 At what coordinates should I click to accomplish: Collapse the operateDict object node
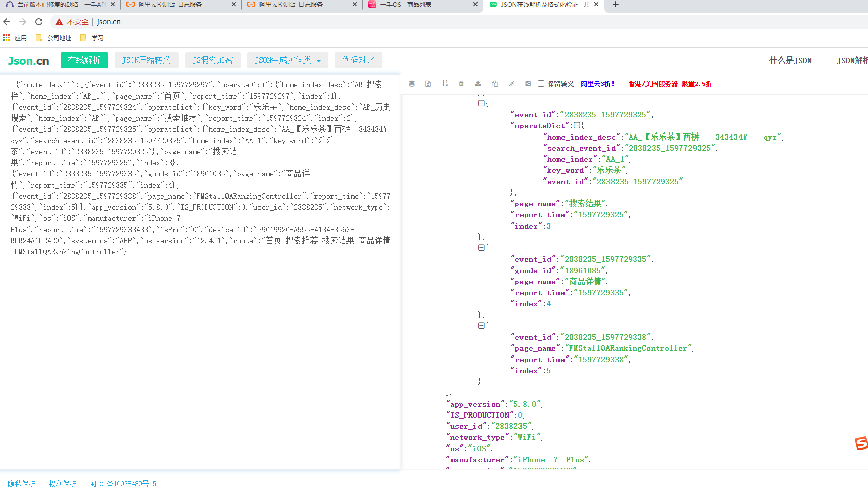click(x=577, y=125)
